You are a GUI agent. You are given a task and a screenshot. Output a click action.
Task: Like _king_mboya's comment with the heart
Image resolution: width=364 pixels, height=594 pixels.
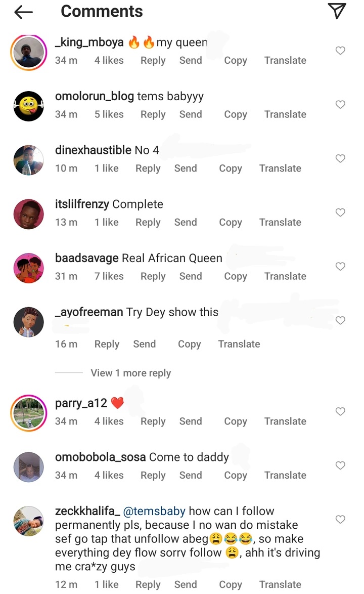pos(340,51)
